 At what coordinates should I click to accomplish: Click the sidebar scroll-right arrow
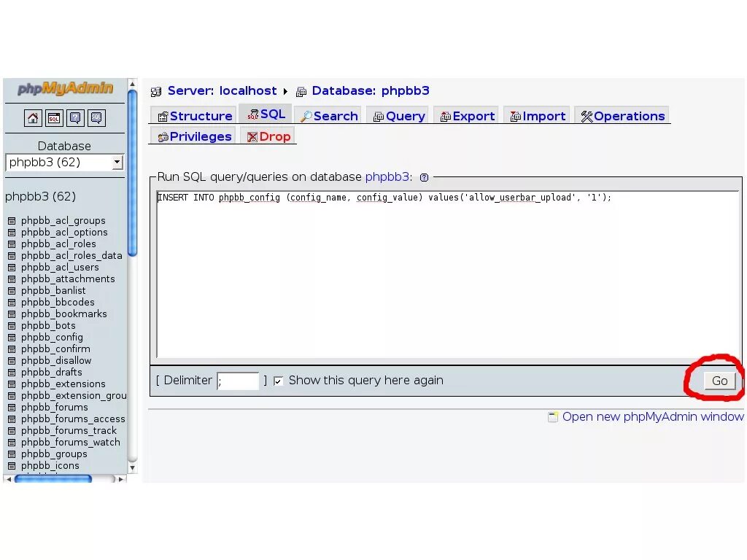121,479
